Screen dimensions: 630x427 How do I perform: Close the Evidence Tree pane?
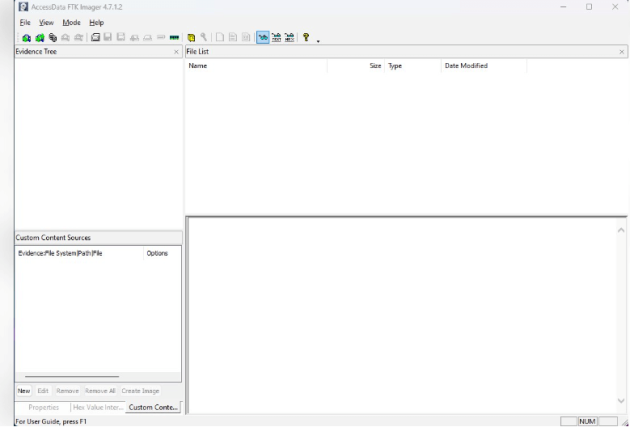tap(176, 52)
